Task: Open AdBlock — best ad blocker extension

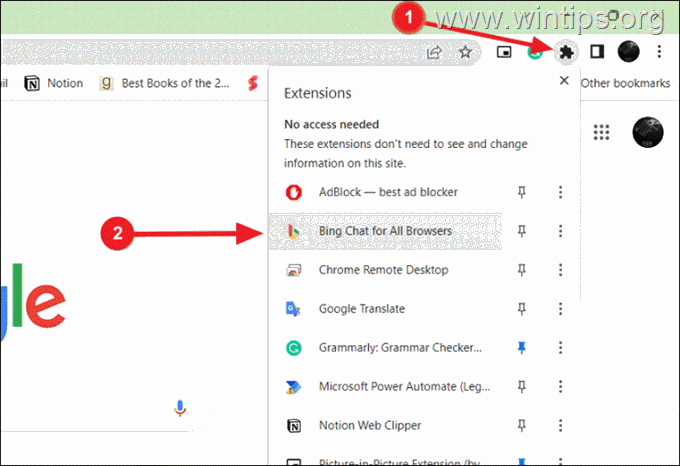Action: pyautogui.click(x=386, y=192)
